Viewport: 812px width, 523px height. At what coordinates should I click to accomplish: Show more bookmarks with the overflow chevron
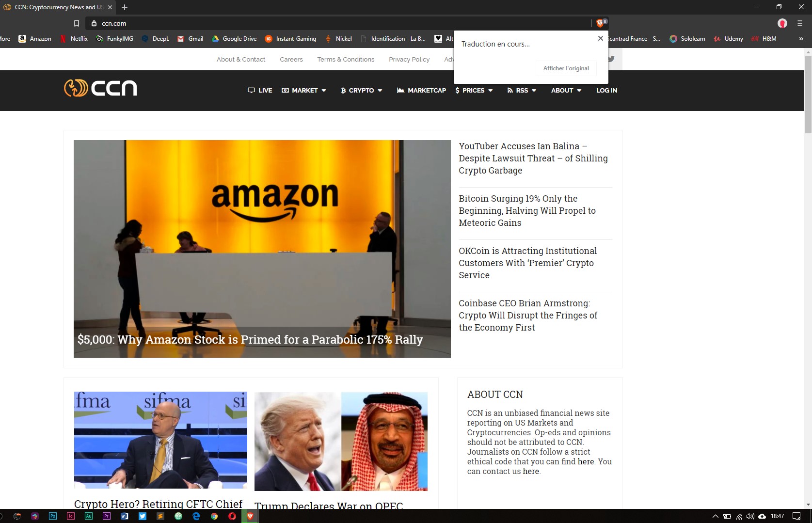tap(801, 39)
